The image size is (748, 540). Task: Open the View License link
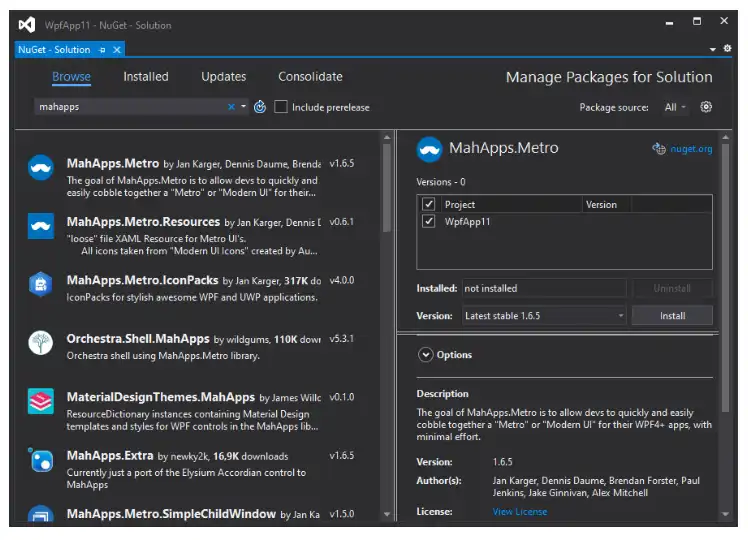click(519, 512)
